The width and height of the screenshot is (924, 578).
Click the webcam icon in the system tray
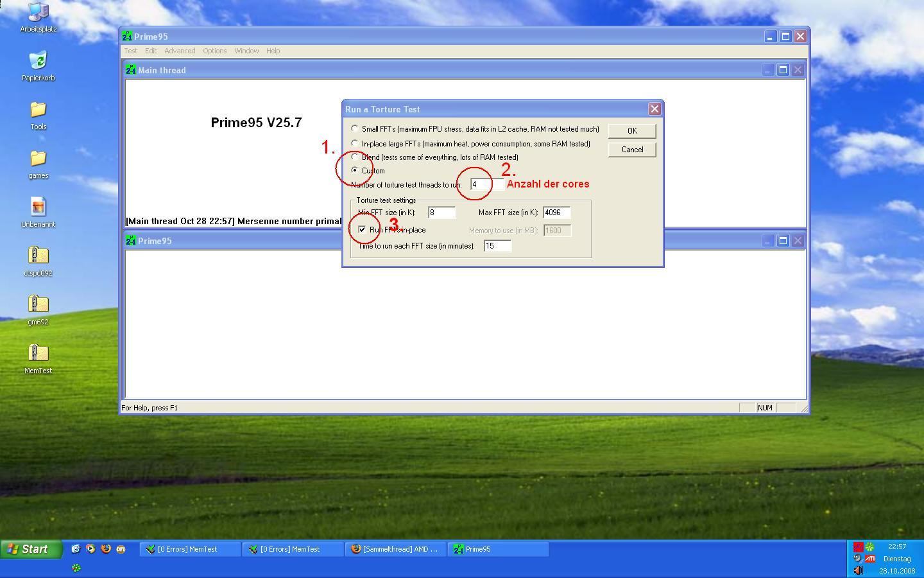click(858, 559)
